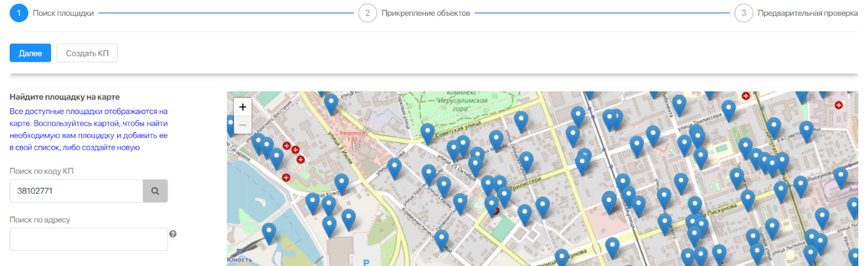Go to step 1 Поиск площадки
868x266 pixels.
[x=63, y=13]
